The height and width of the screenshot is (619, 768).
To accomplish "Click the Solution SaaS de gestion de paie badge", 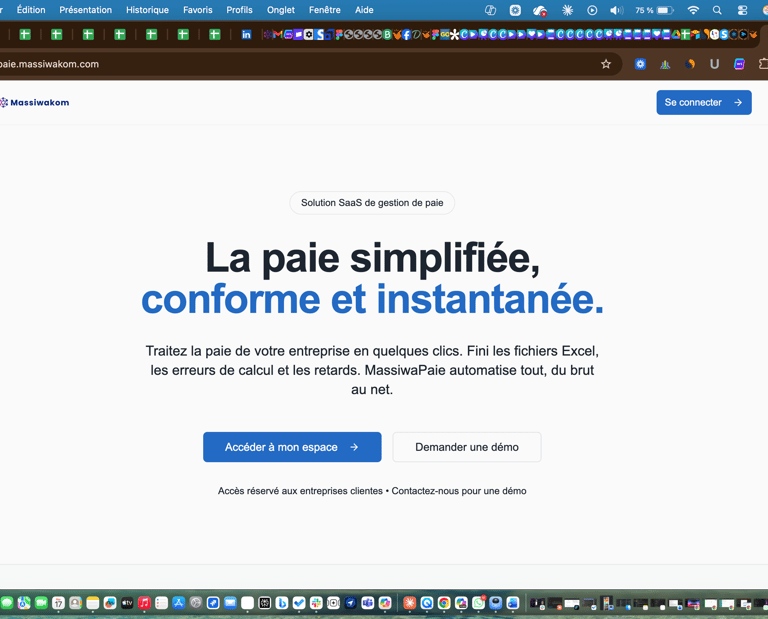I will (x=372, y=203).
